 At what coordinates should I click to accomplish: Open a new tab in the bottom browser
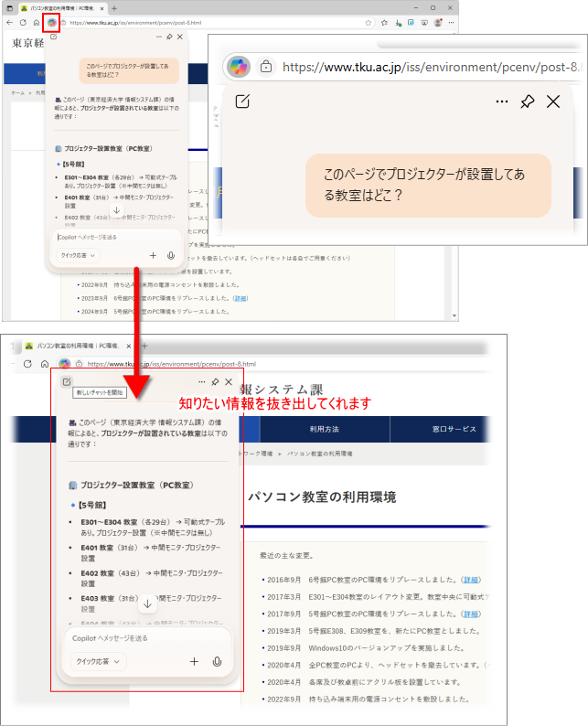[x=144, y=346]
